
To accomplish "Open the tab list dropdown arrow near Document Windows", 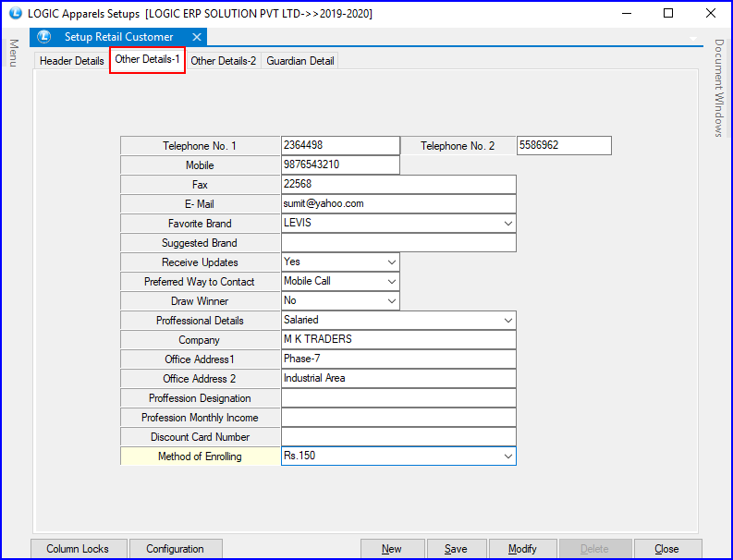I will pyautogui.click(x=693, y=38).
